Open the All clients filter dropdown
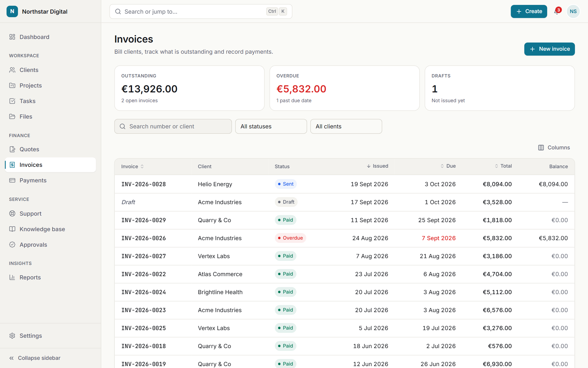 [346, 126]
